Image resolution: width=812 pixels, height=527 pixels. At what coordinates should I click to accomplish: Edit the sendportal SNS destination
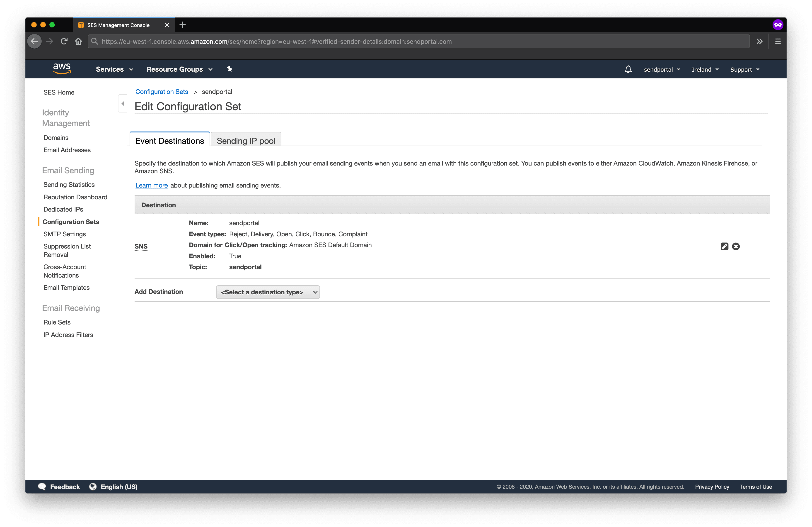click(724, 246)
